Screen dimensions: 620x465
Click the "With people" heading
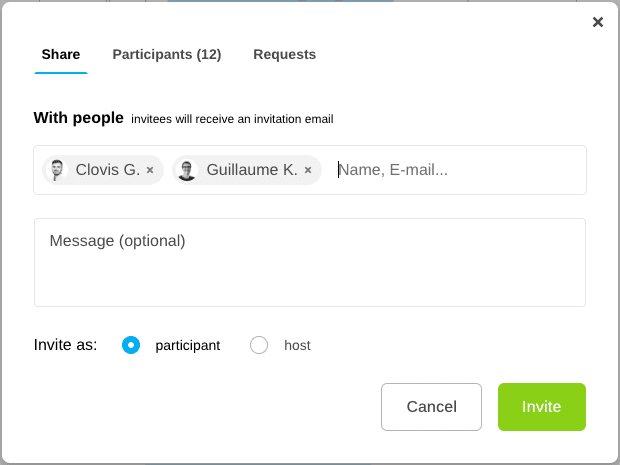[79, 118]
